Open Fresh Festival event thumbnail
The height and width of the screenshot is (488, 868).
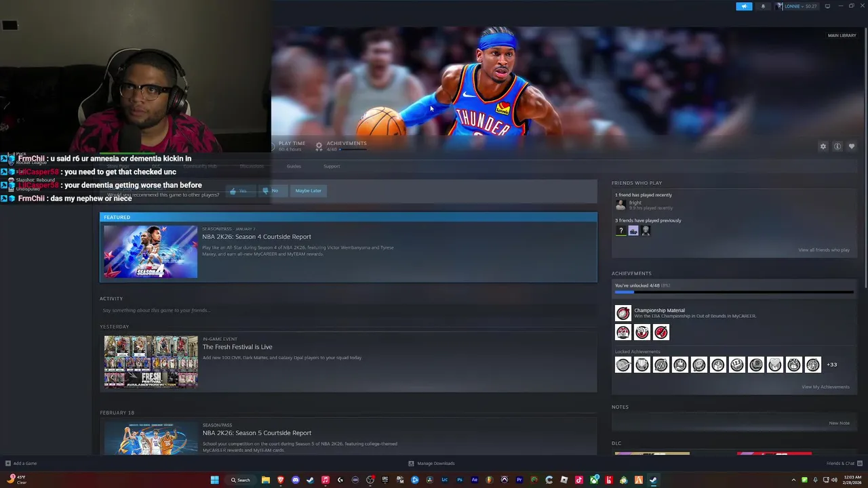point(151,362)
